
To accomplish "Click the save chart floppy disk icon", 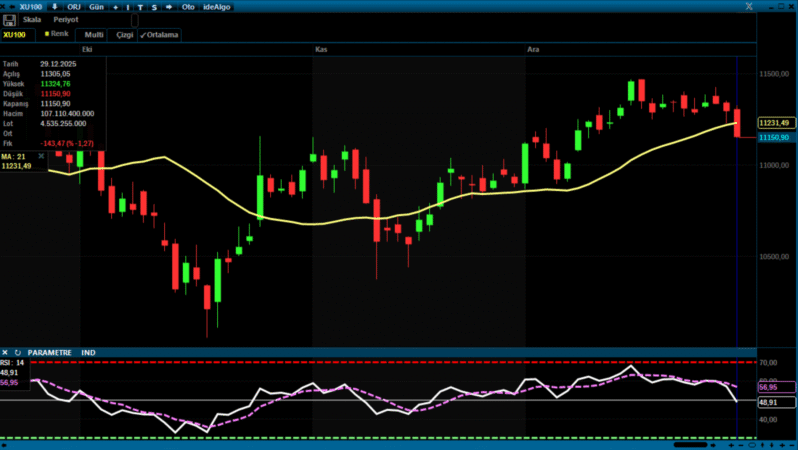I will [x=9, y=20].
